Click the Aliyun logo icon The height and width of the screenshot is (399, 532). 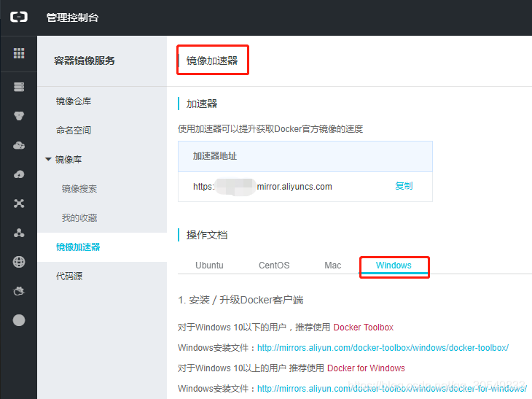[x=19, y=17]
